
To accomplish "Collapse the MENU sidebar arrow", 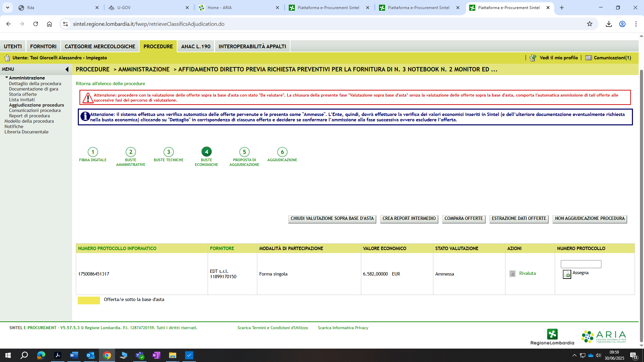I will (67, 69).
